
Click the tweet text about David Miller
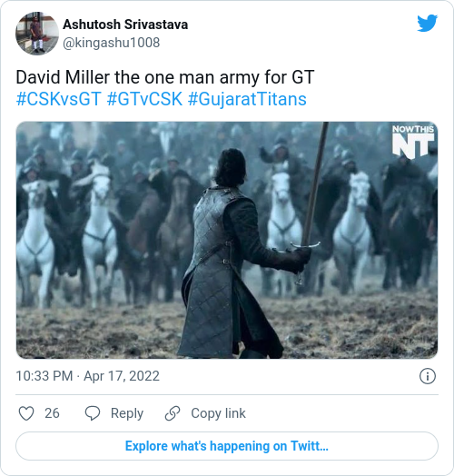(164, 77)
